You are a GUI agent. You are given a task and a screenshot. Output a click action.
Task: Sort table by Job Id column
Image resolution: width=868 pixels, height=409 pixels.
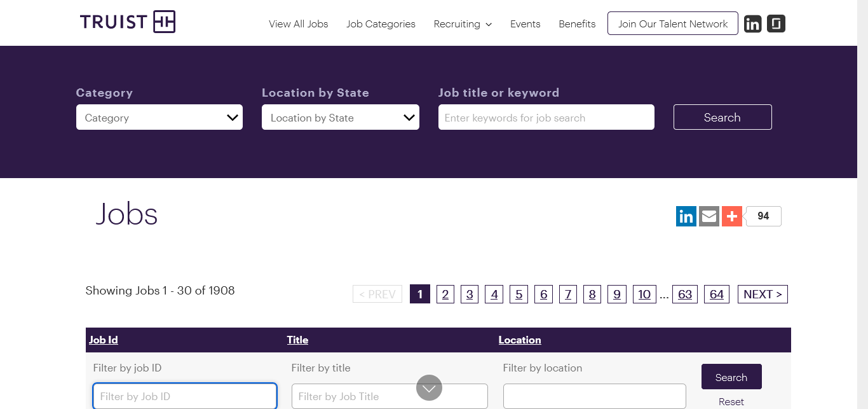(104, 340)
